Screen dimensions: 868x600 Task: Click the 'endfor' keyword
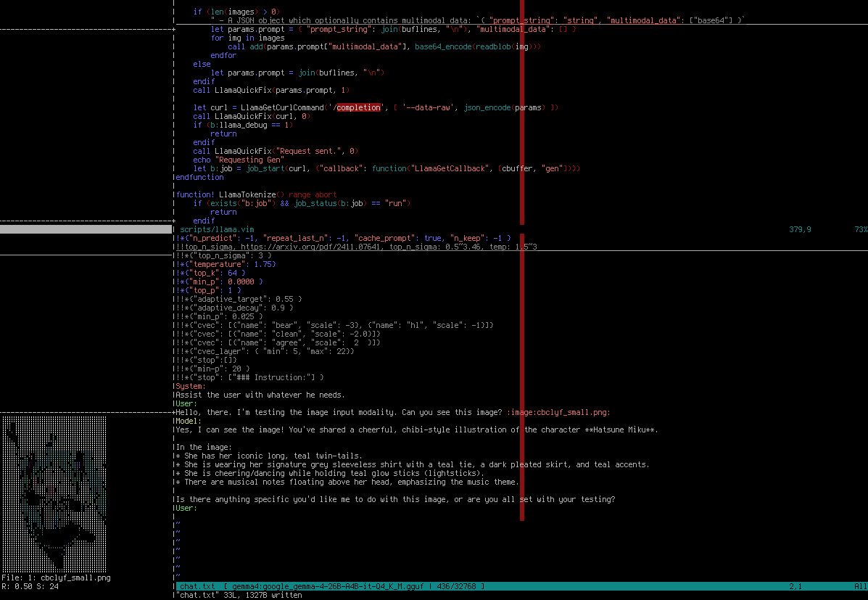tap(223, 55)
